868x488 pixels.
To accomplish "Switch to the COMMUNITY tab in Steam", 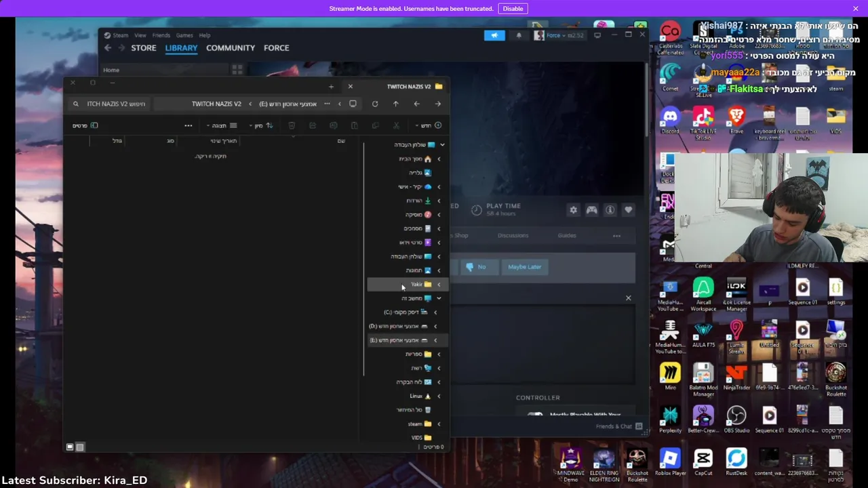I will 231,48.
